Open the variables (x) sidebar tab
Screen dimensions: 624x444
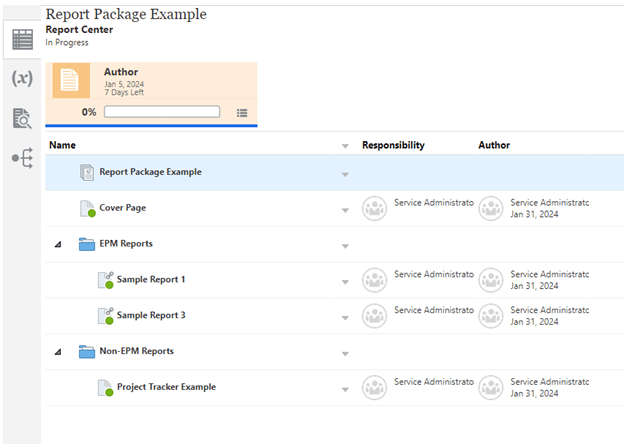21,79
